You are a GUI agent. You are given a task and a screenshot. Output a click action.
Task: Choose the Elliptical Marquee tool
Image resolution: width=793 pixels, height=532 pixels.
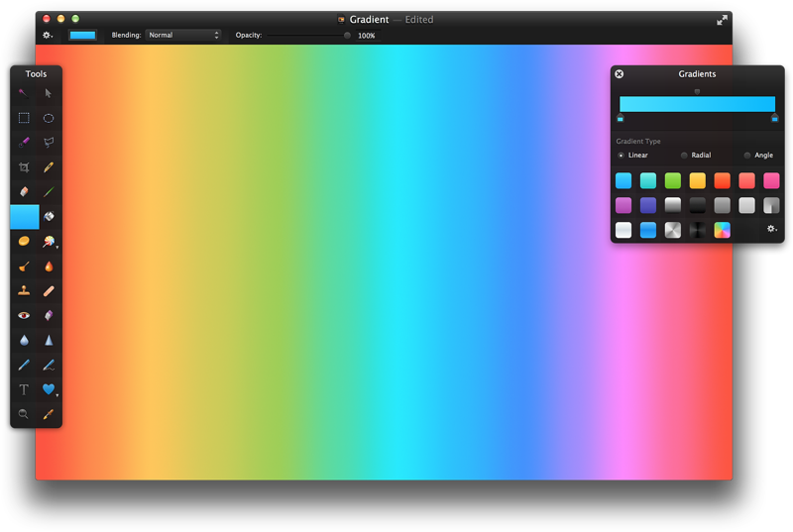[49, 118]
